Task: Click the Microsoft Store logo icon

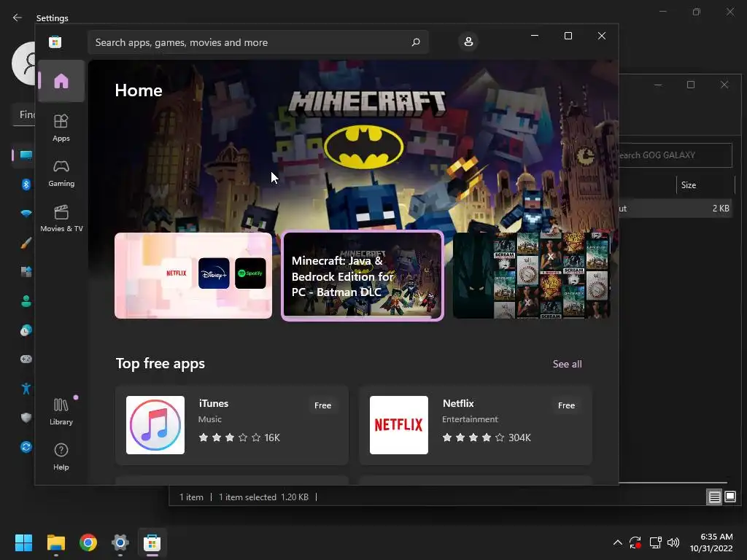Action: click(x=55, y=42)
